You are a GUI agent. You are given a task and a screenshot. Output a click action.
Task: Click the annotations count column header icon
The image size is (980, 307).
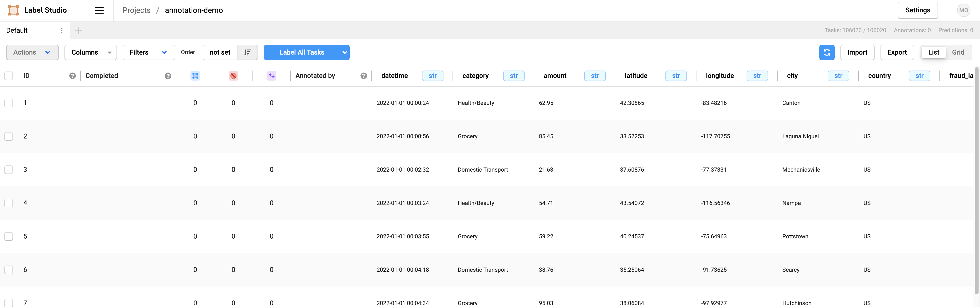pos(195,76)
